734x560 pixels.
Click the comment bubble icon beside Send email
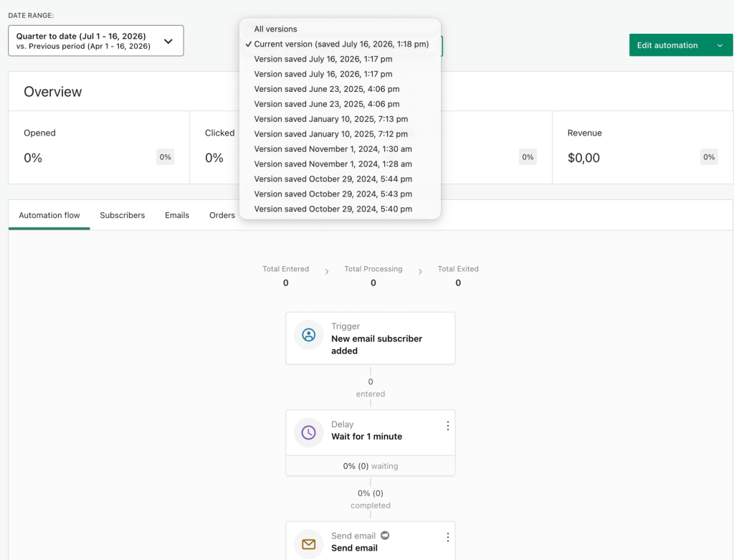(385, 535)
